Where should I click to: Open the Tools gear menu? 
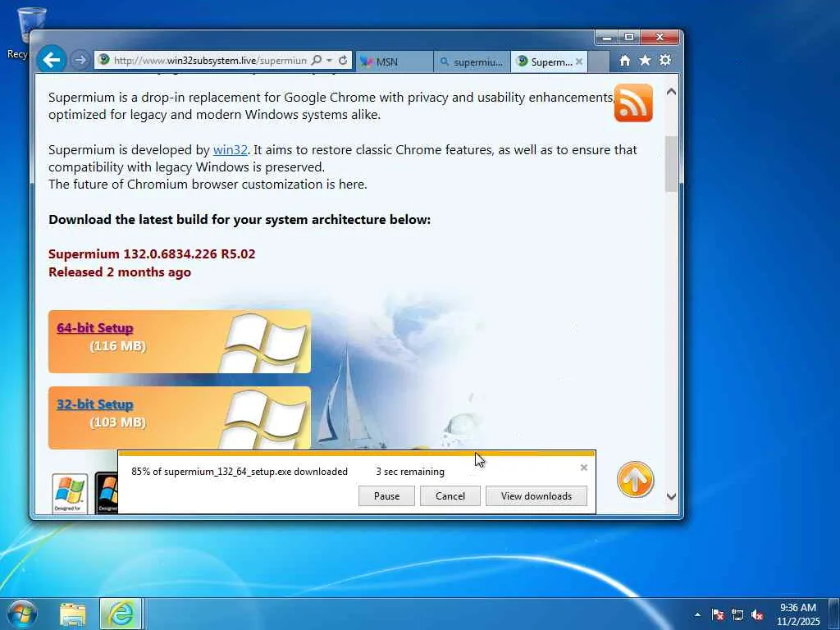point(665,60)
